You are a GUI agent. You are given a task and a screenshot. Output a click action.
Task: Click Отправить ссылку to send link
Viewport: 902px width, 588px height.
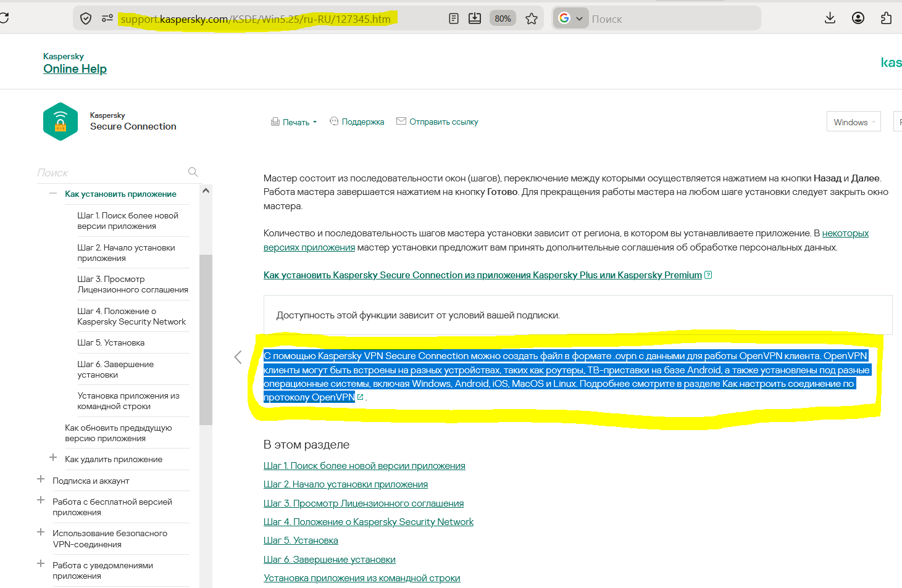pos(437,122)
